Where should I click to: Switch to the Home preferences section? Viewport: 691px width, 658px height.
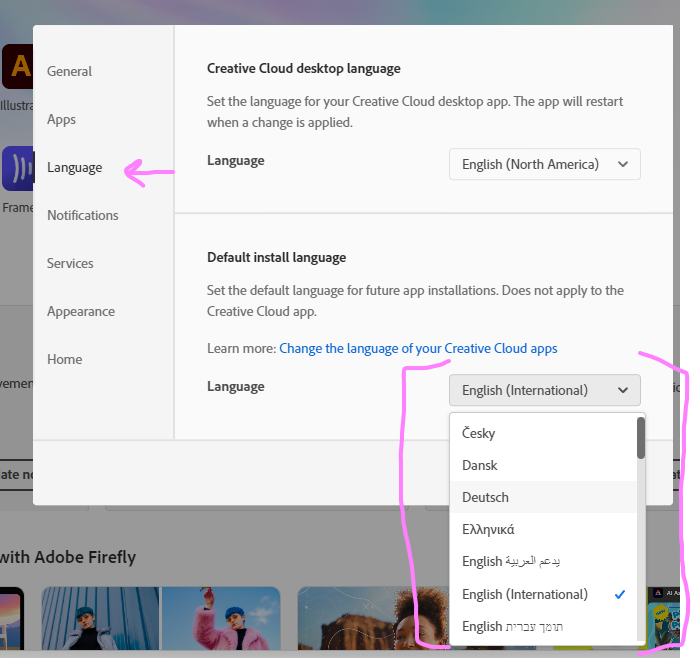64,360
